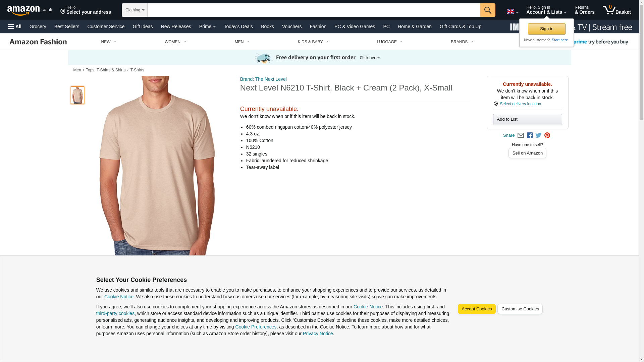Click the search input field

[314, 10]
